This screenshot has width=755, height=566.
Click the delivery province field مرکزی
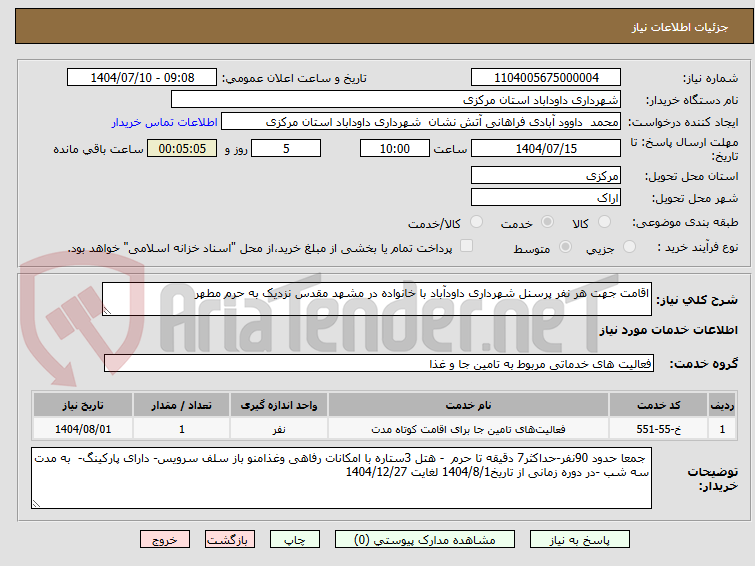coord(546,176)
